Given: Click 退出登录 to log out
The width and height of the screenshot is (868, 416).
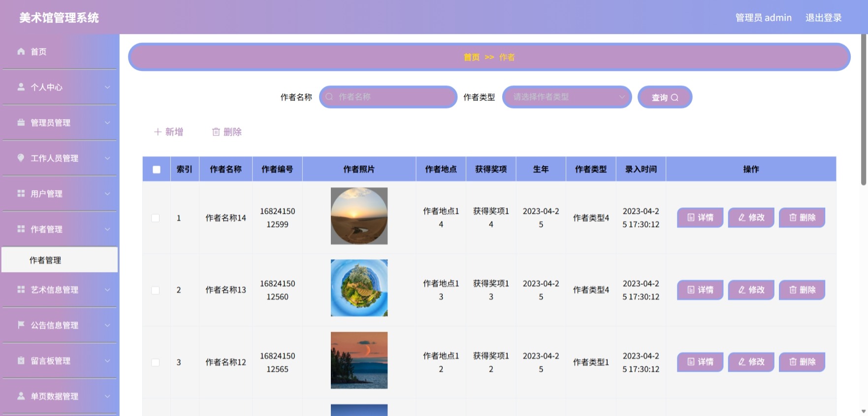Looking at the screenshot, I should pyautogui.click(x=823, y=18).
